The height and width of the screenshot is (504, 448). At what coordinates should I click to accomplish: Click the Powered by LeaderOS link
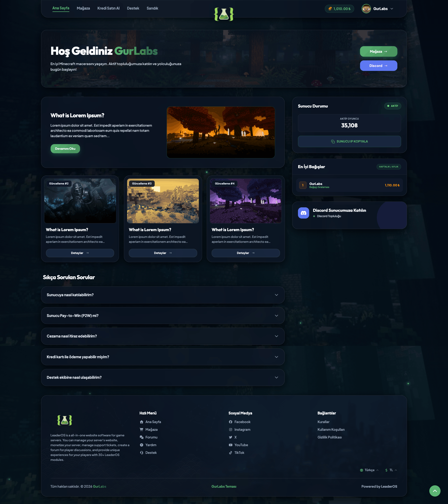point(379,487)
